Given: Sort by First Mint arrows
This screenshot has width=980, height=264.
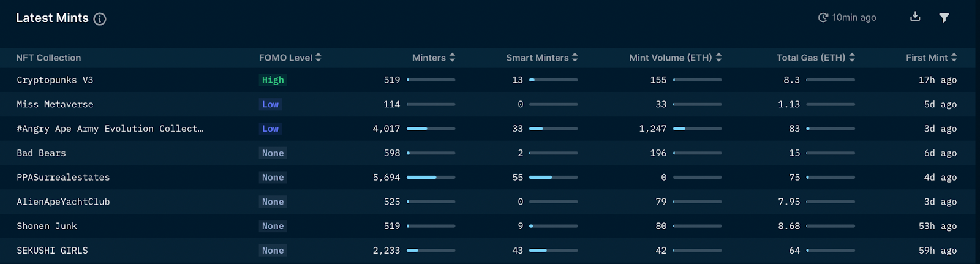Looking at the screenshot, I should coord(954,58).
